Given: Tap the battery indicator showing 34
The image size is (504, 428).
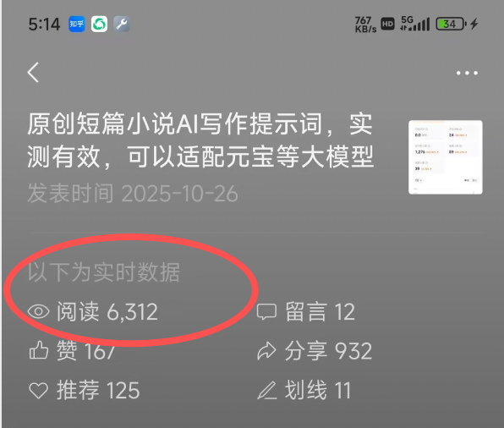Looking at the screenshot, I should point(452,25).
